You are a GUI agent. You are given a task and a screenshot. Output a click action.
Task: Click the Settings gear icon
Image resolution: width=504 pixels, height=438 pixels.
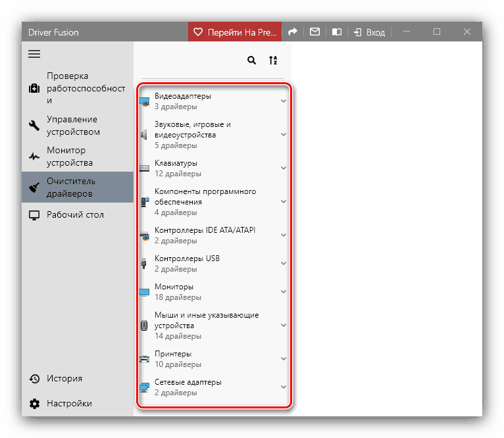[34, 404]
